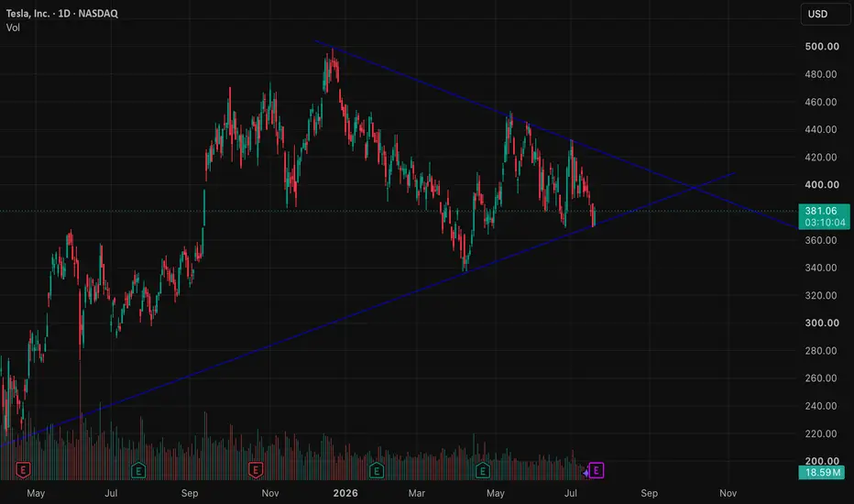854x504 pixels.
Task: Open the red earnings marker above the May 2025 label
Action: 23,470
